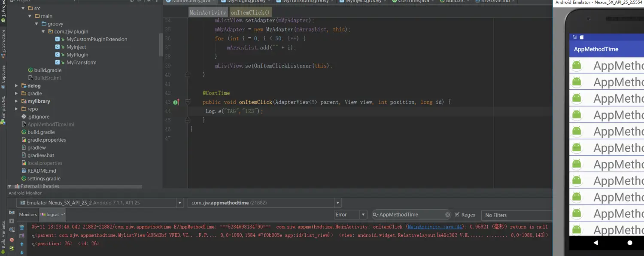Click the onItemClick() breadcrumb
This screenshot has width=644, height=256.
[x=250, y=12]
